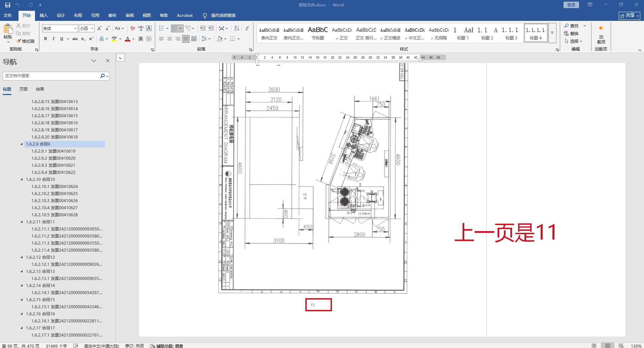Image resolution: width=644 pixels, height=348 pixels.
Task: Toggle character shading
Action: coord(141,39)
